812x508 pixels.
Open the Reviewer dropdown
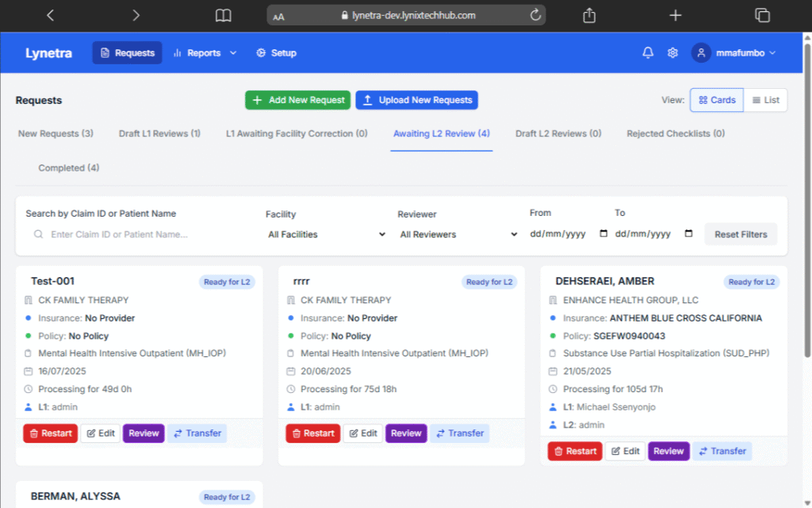click(458, 234)
